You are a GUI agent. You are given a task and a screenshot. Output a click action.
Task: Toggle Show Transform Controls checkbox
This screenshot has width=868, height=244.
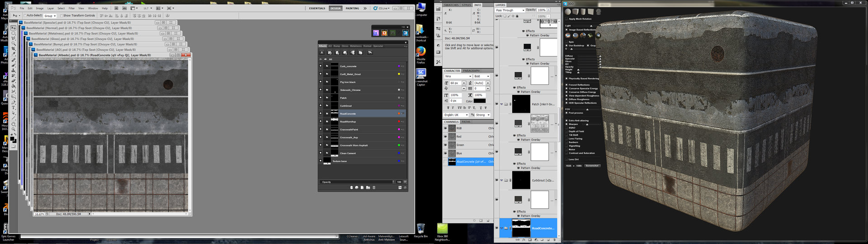61,15
